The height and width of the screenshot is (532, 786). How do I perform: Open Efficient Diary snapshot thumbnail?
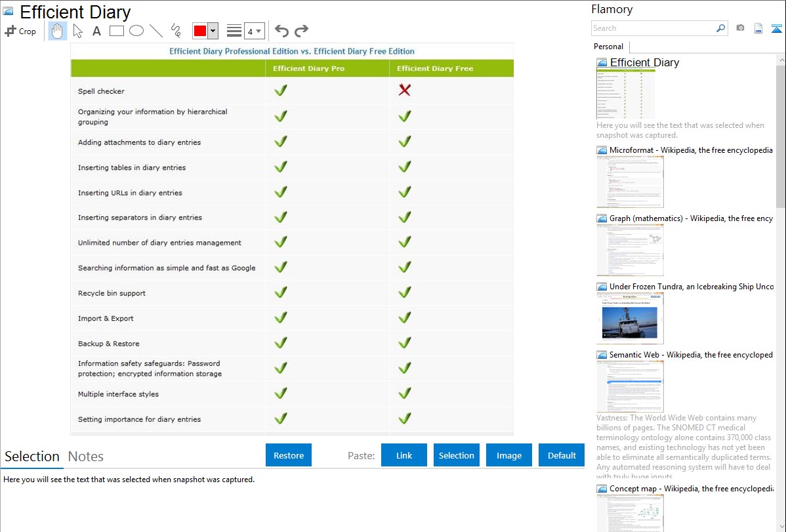click(x=626, y=94)
